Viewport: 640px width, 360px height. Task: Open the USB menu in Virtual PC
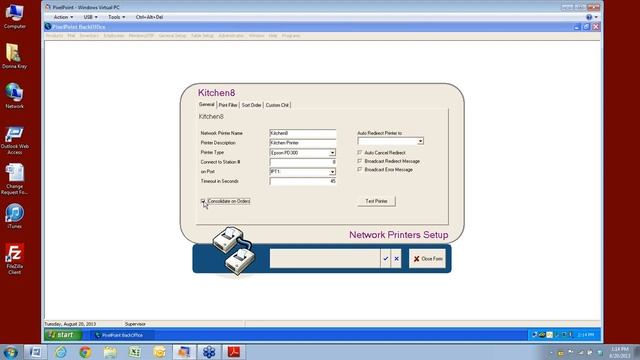click(90, 17)
